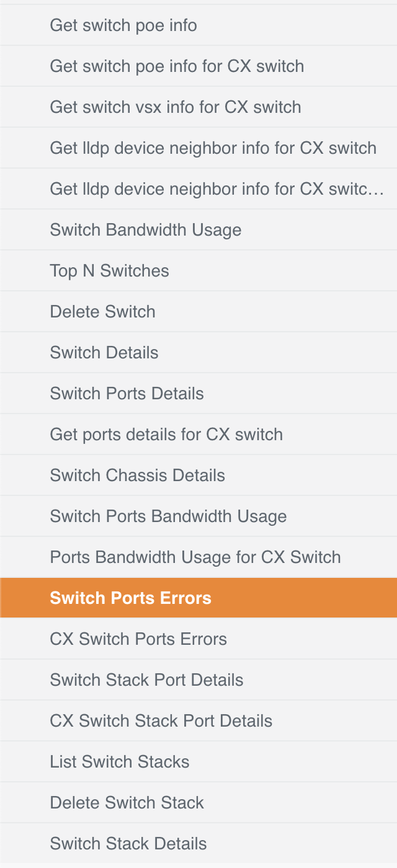Click the Delete Switch item
The width and height of the screenshot is (397, 868).
102,312
